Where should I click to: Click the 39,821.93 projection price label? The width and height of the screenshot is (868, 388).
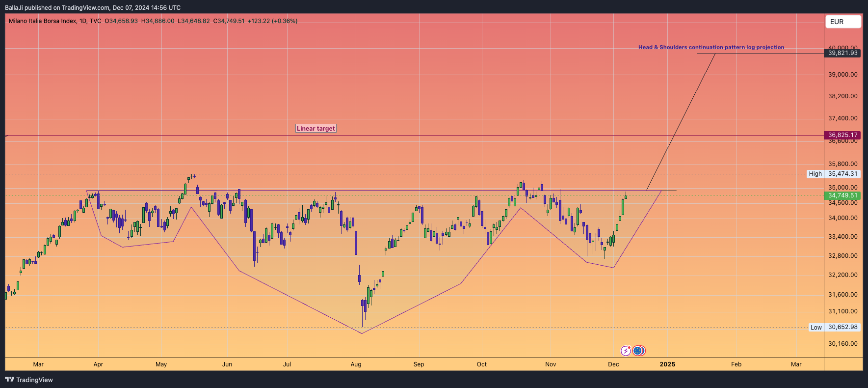[x=843, y=53]
